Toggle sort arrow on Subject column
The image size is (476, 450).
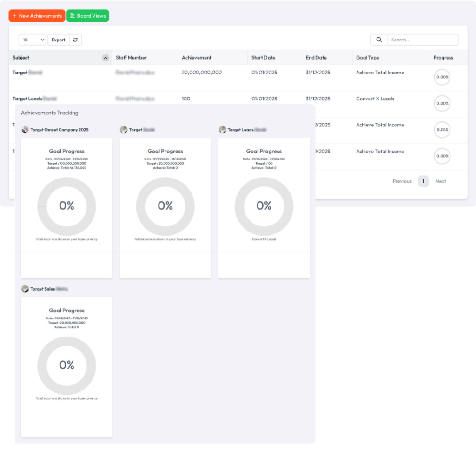(x=106, y=58)
